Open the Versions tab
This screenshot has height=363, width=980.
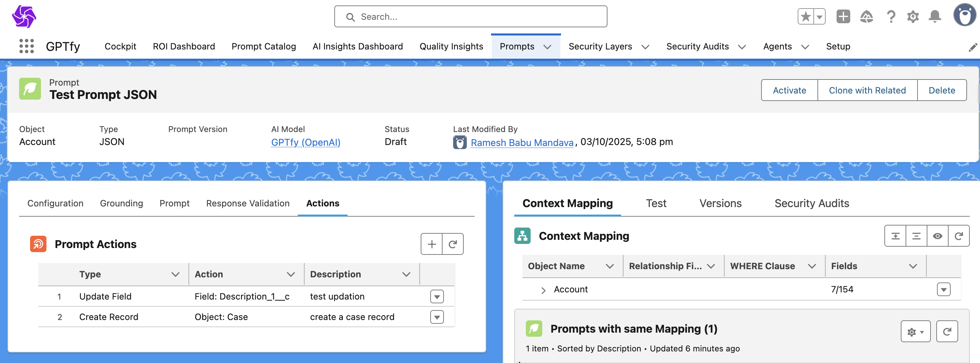pyautogui.click(x=720, y=203)
